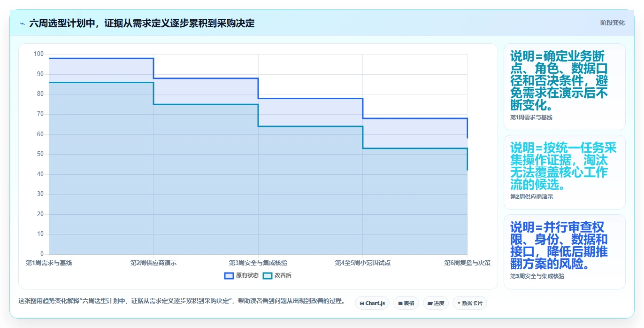Click x-axis label 第2周供应商演示
This screenshot has height=328, width=644.
[153, 263]
